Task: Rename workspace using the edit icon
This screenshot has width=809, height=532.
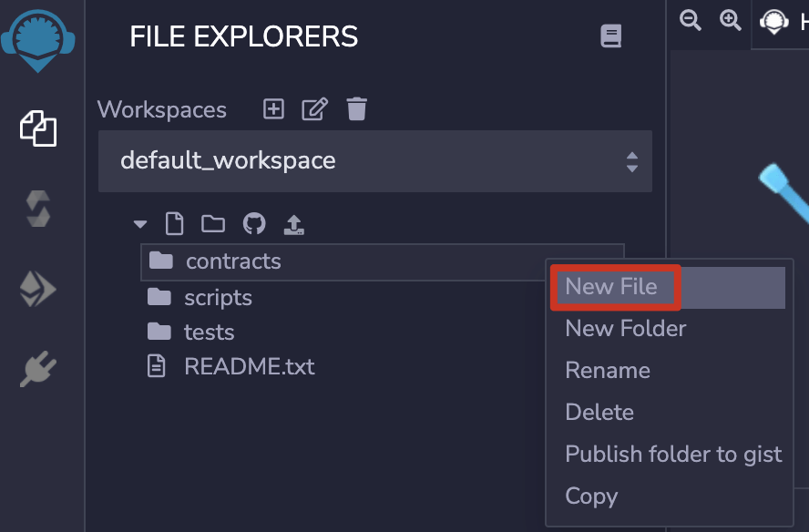Action: (x=314, y=109)
